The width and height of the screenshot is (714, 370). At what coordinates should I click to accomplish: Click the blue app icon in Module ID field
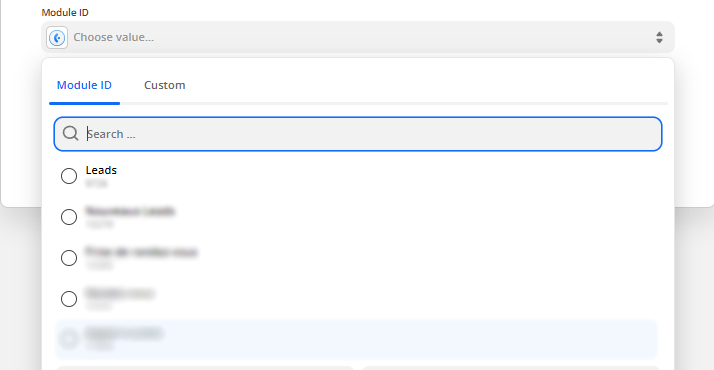click(57, 38)
